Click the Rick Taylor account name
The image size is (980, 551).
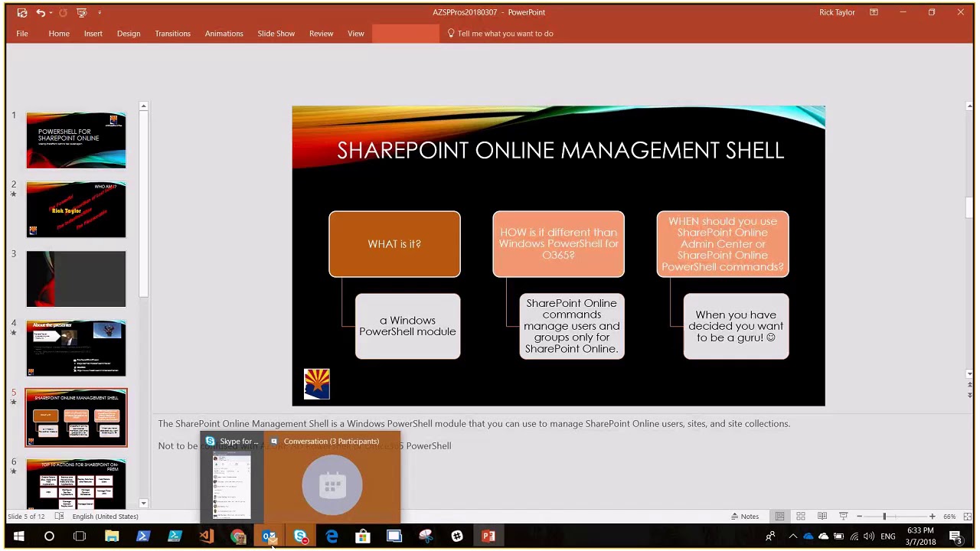837,12
